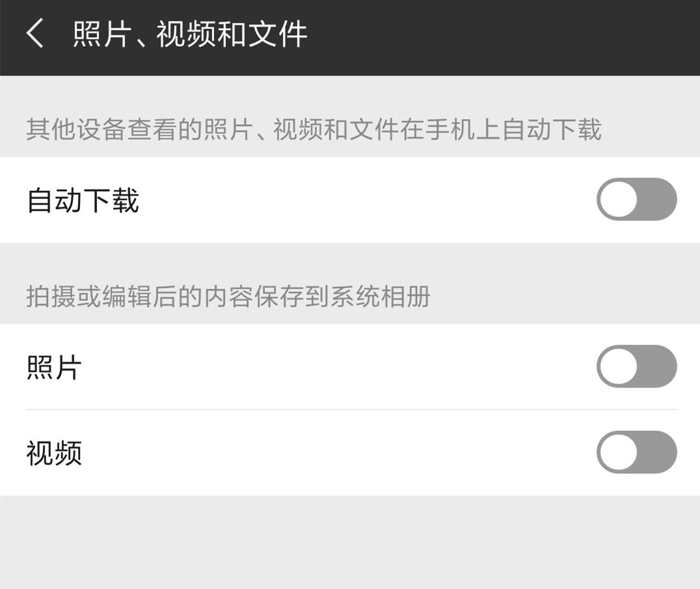This screenshot has width=700, height=589.
Task: Click the gray pill toggle beside 视频
Action: [636, 452]
